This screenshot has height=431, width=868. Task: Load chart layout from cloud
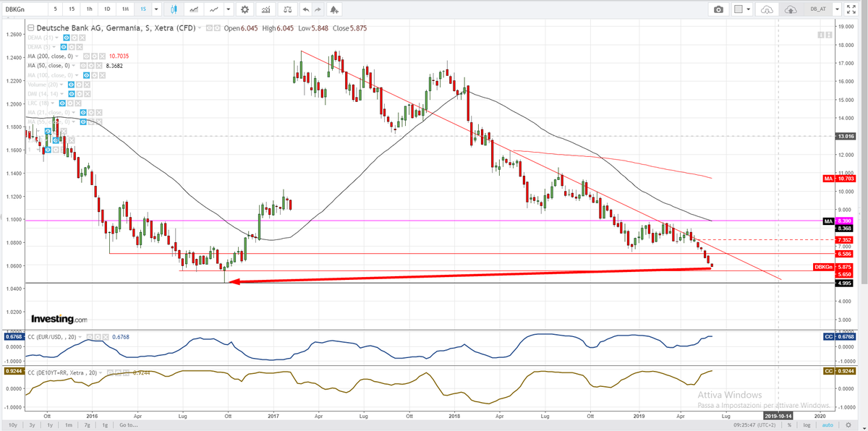767,9
